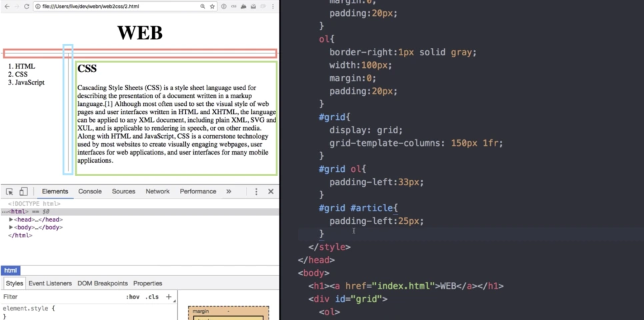Toggle the .cls class editor
Screen dimensions: 644x320
tap(152, 297)
